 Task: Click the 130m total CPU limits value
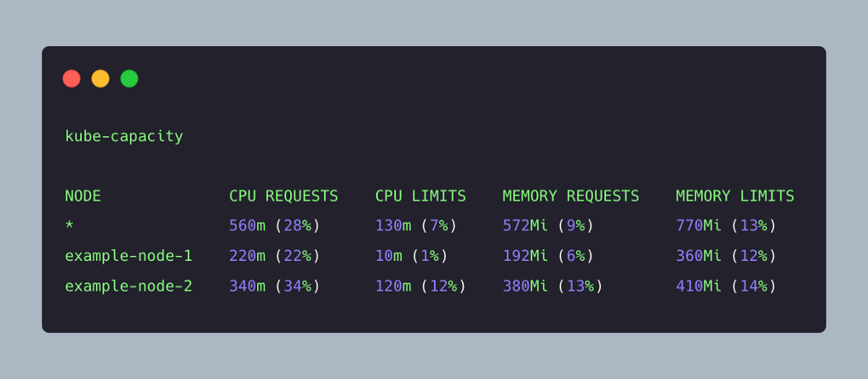click(x=393, y=225)
